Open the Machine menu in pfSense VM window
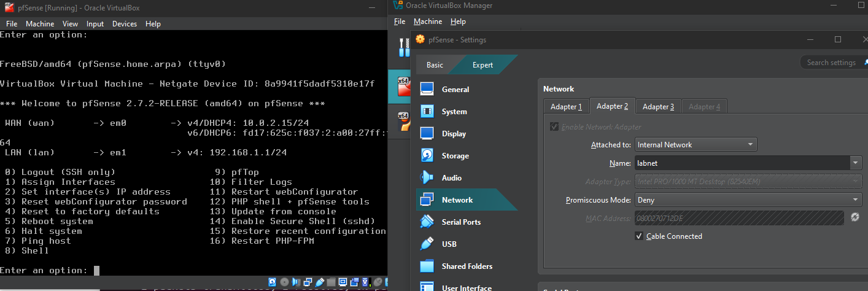868x291 pixels. (40, 24)
